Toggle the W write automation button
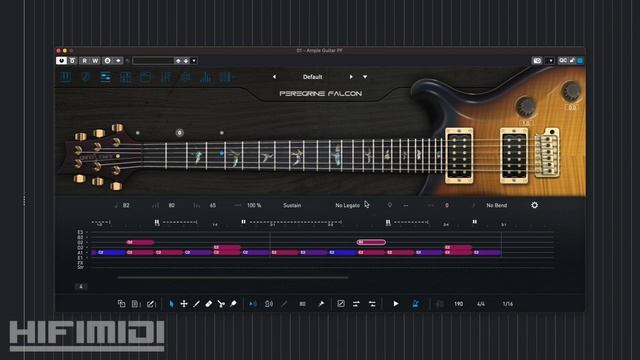Screen dimensions: 640x360 tap(95, 60)
